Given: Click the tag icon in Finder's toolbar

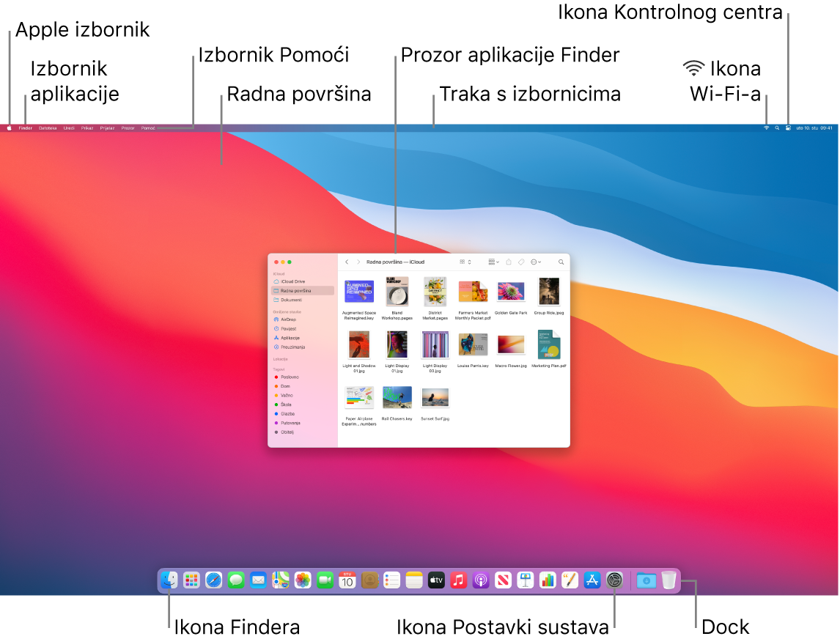Looking at the screenshot, I should point(522,262).
